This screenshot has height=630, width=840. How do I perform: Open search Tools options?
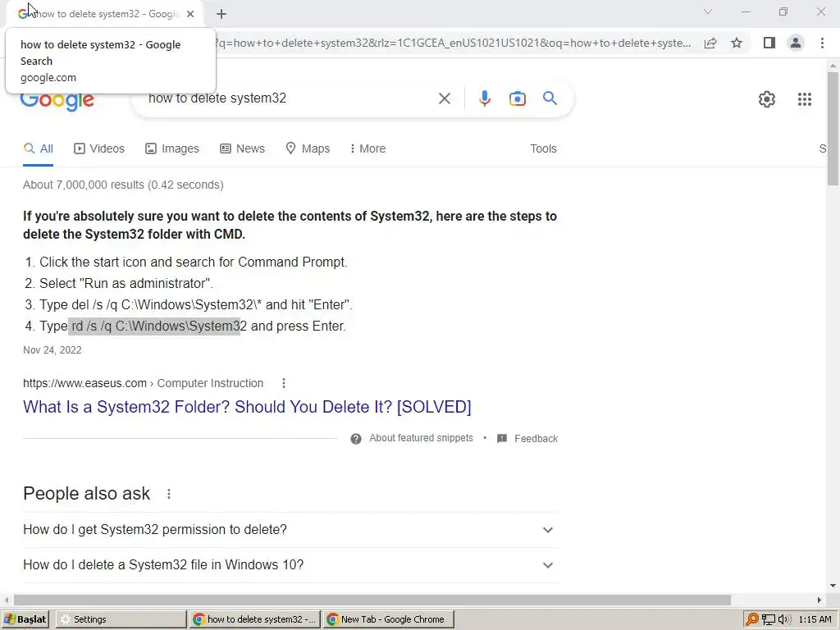543,148
